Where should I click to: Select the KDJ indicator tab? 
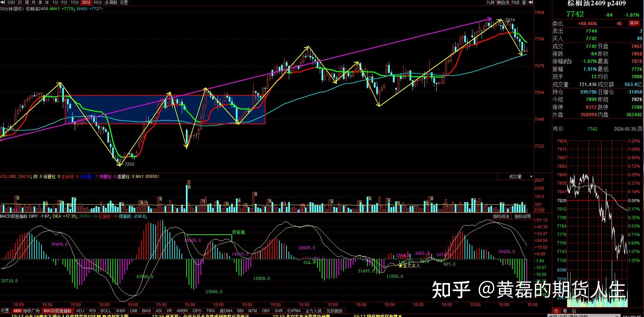tap(80, 311)
